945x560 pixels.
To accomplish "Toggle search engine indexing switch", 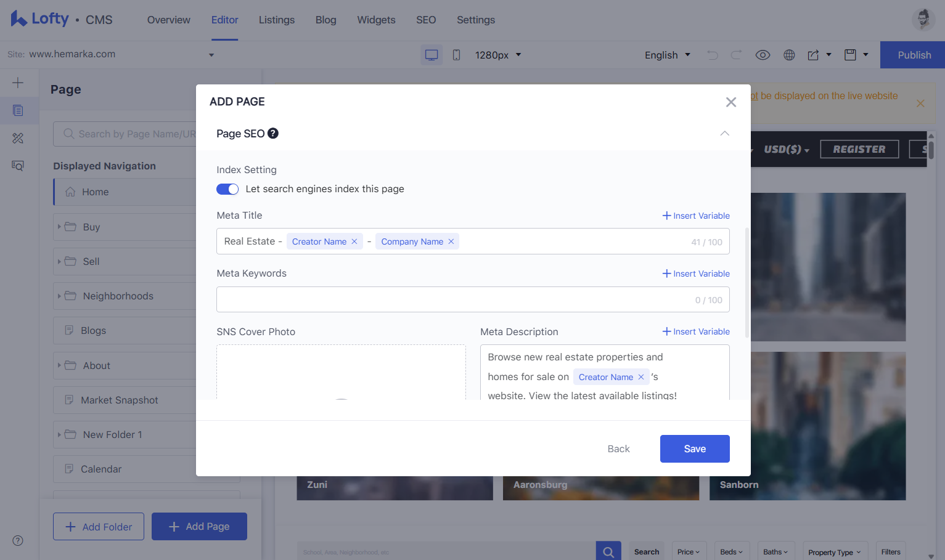I will tap(227, 189).
